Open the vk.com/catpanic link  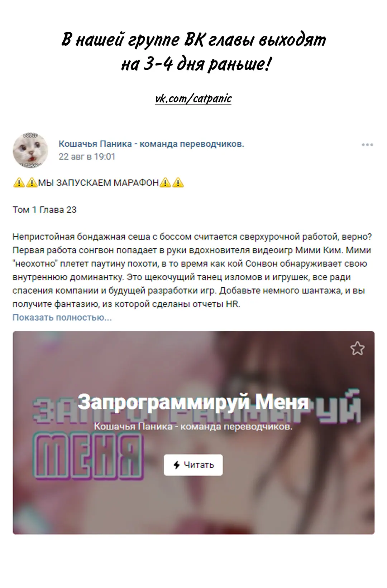click(x=193, y=99)
